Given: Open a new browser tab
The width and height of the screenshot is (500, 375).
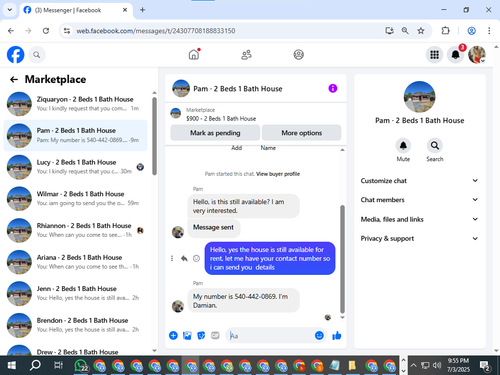Looking at the screenshot, I should [142, 10].
